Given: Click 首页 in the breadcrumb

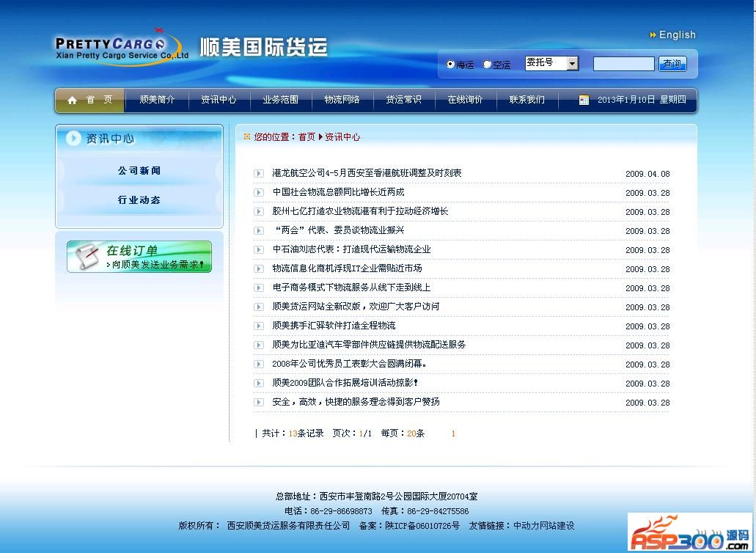Looking at the screenshot, I should pos(307,137).
